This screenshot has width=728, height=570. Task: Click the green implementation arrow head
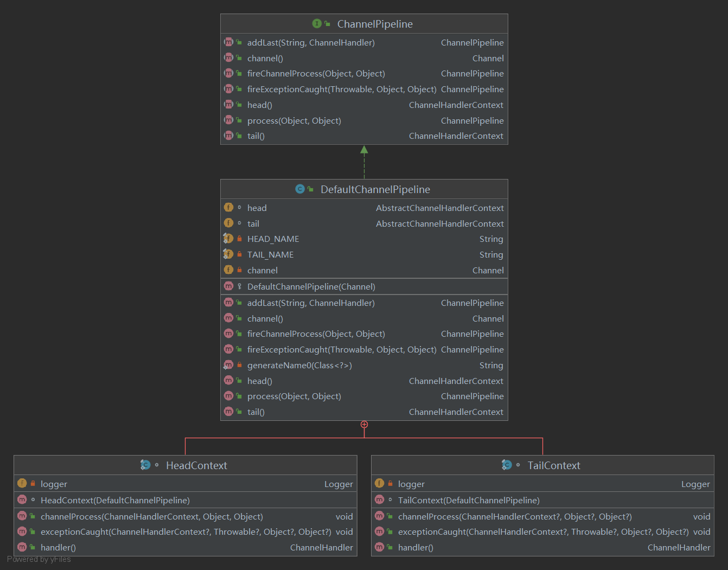(364, 150)
